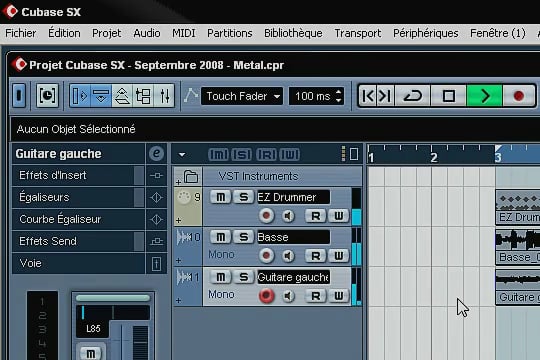Click the delay compensation clock icon
The height and width of the screenshot is (360, 540).
click(47, 95)
